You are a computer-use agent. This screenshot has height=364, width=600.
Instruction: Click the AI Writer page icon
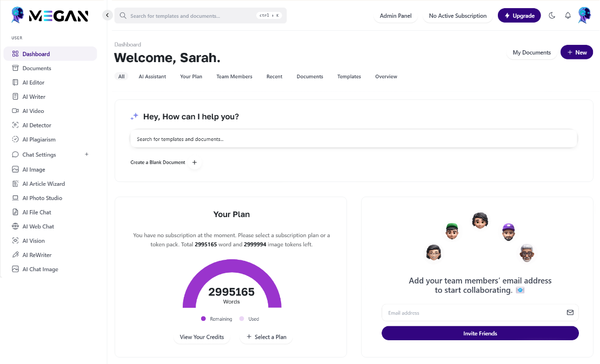(x=15, y=97)
